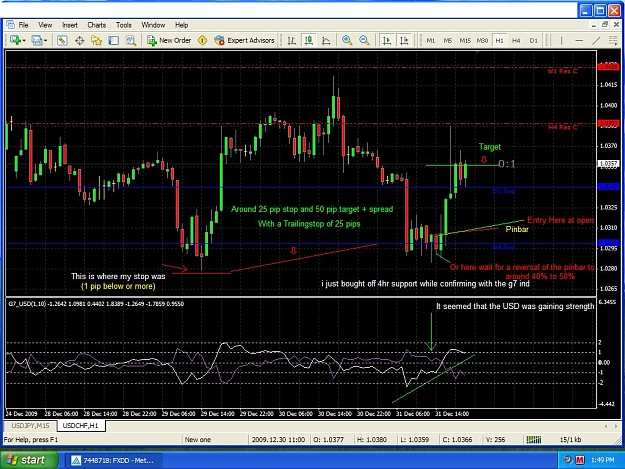
Task: Toggle the Market Watch window icon
Action: 62,40
